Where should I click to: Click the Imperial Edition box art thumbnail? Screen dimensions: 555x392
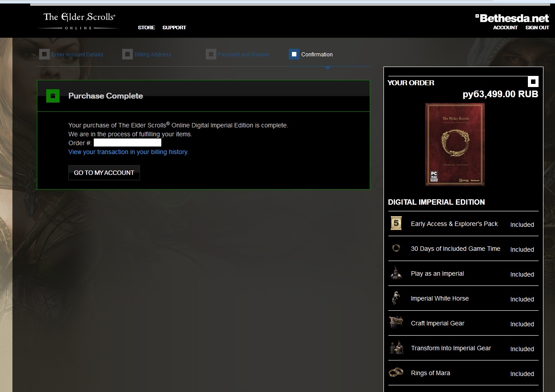click(x=455, y=144)
